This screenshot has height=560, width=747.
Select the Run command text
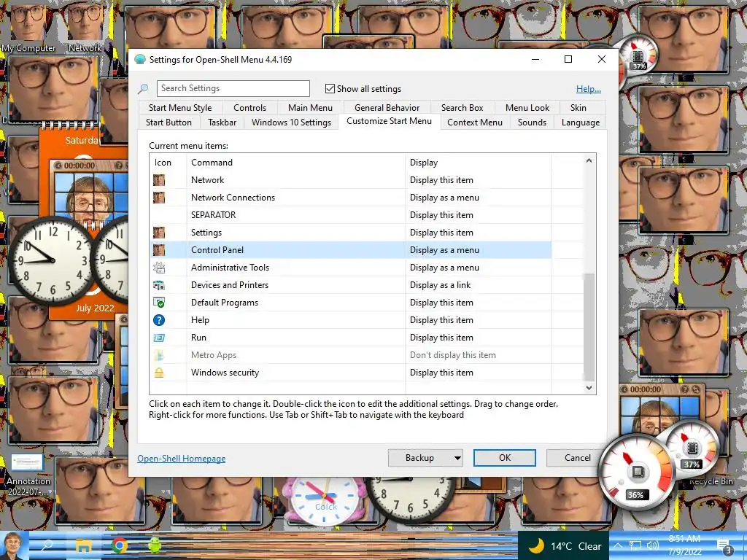pos(198,338)
